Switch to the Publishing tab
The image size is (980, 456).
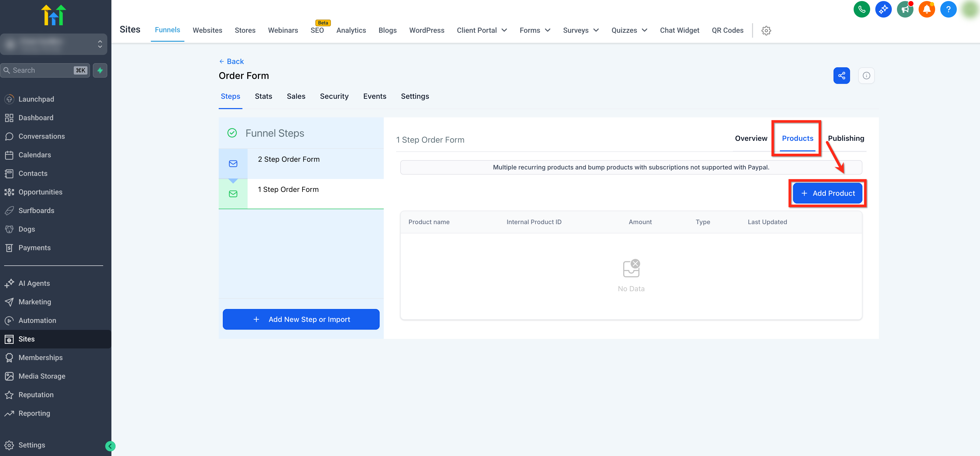pos(845,139)
